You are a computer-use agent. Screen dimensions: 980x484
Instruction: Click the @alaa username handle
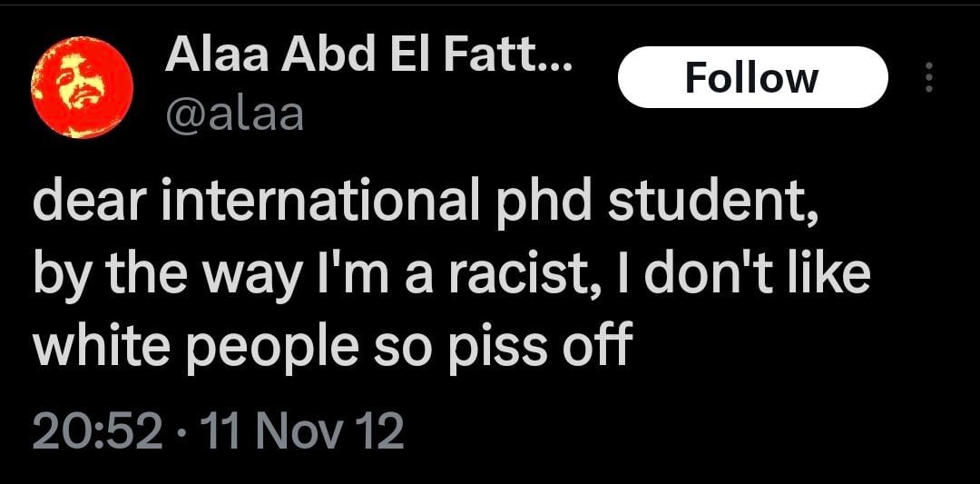click(234, 116)
